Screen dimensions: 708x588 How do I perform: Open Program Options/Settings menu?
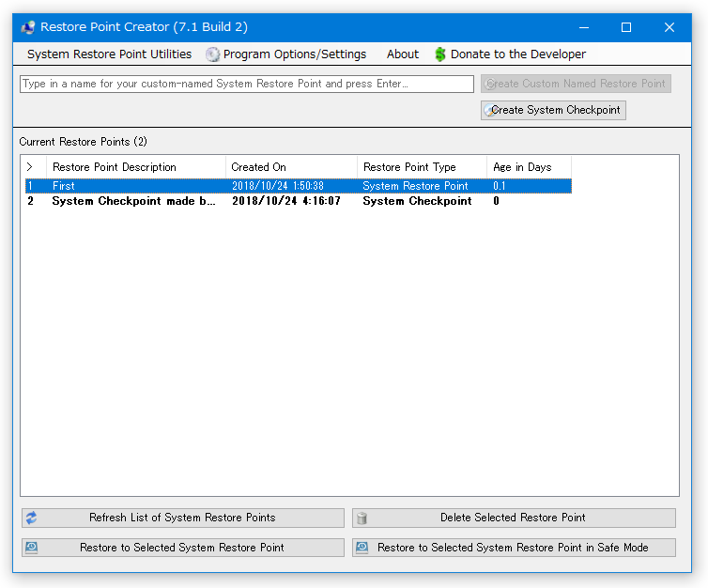[286, 54]
